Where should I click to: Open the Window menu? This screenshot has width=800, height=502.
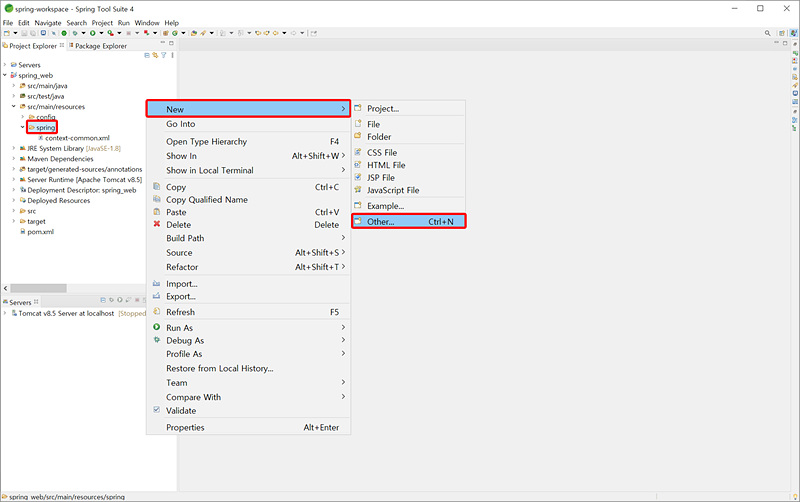point(147,23)
